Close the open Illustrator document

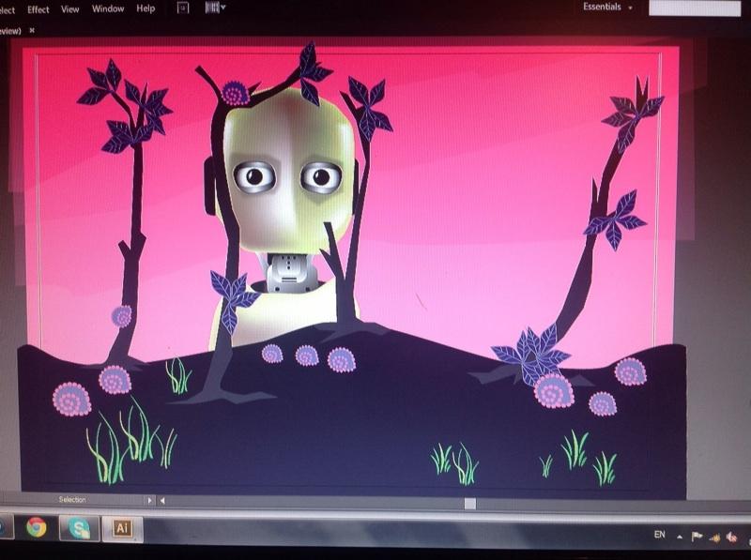[31, 30]
